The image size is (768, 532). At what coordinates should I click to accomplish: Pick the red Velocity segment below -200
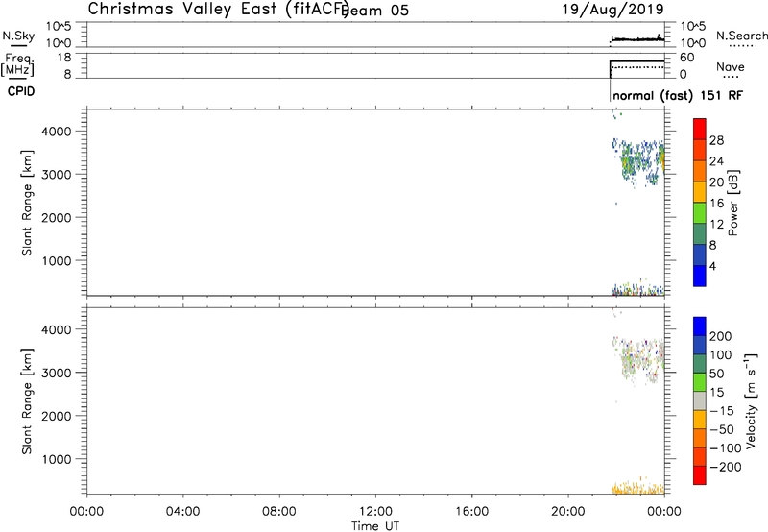click(x=700, y=475)
